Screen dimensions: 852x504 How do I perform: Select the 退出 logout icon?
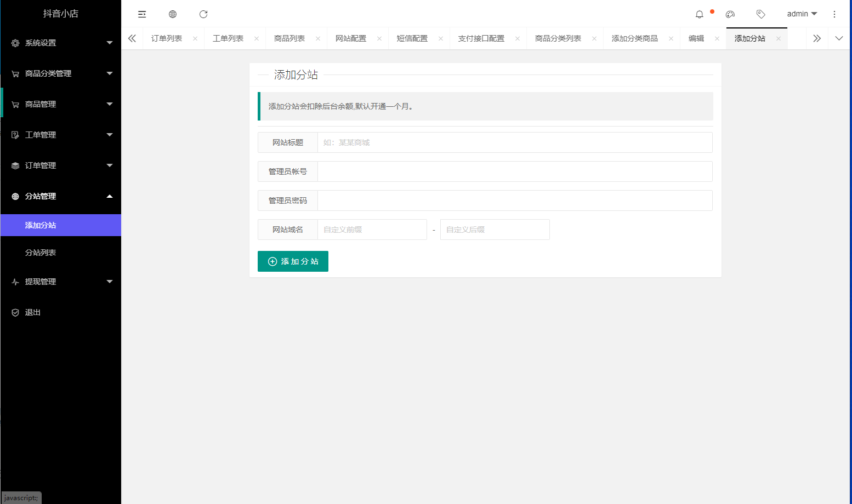[x=15, y=312]
